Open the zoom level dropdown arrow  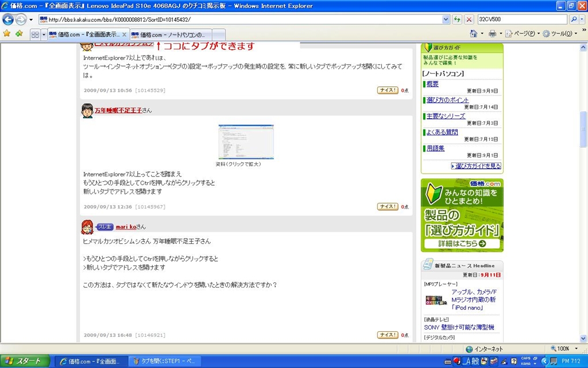(x=577, y=349)
